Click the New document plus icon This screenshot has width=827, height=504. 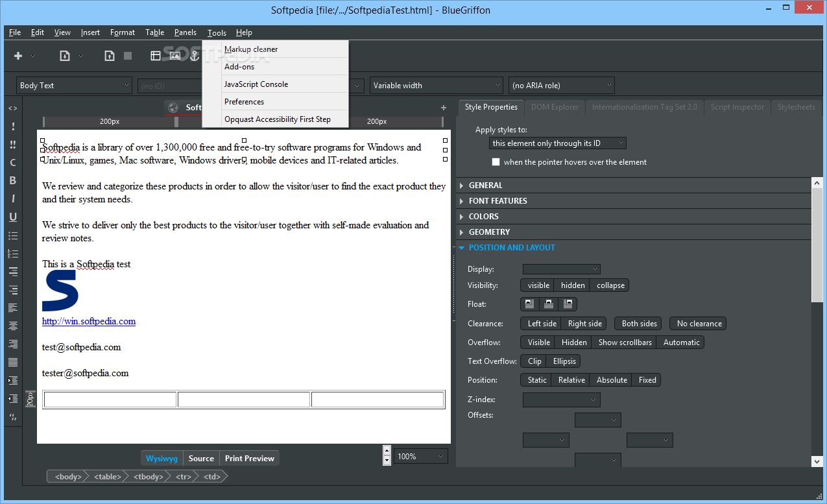click(18, 56)
